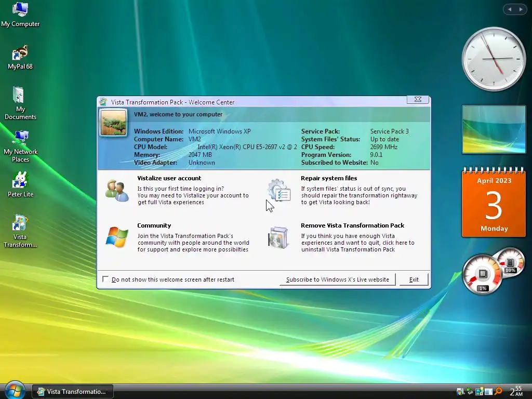Click the sidebar next page arrow
532x399 pixels.
521,9
